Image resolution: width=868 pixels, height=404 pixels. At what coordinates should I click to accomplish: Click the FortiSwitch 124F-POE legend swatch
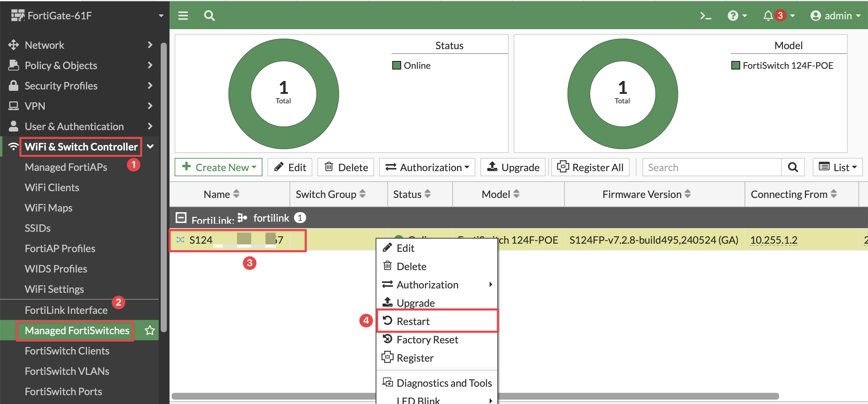tap(735, 65)
